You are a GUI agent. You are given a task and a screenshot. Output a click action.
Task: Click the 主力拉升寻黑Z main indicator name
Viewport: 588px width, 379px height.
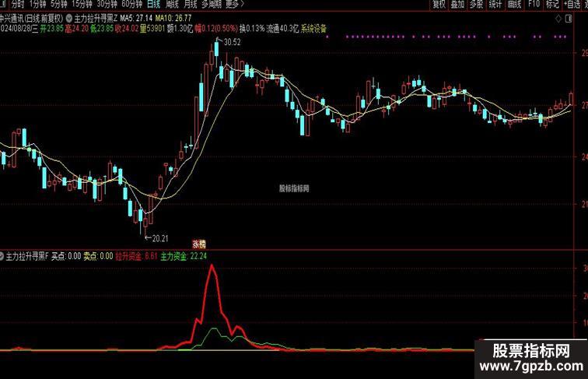click(x=96, y=18)
